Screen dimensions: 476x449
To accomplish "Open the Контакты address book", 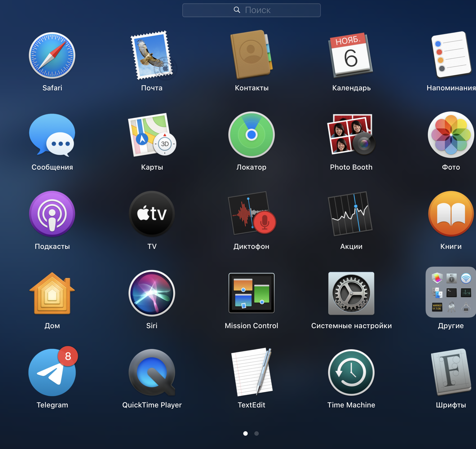I will tap(252, 55).
